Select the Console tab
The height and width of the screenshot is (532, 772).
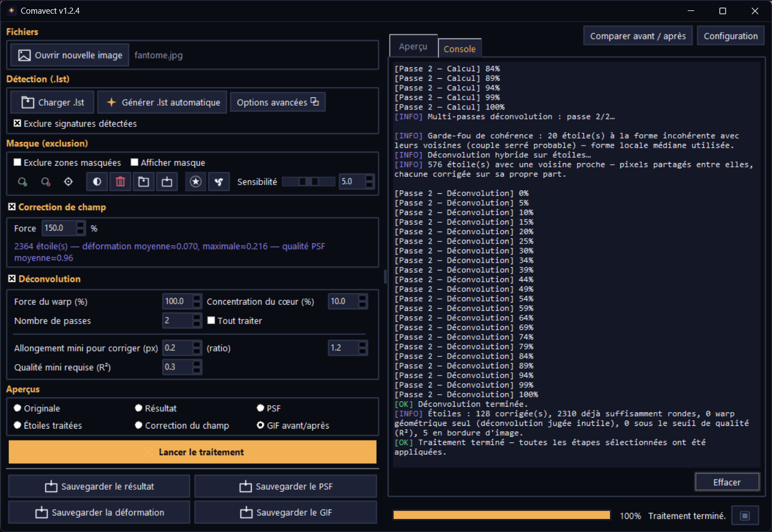(459, 49)
